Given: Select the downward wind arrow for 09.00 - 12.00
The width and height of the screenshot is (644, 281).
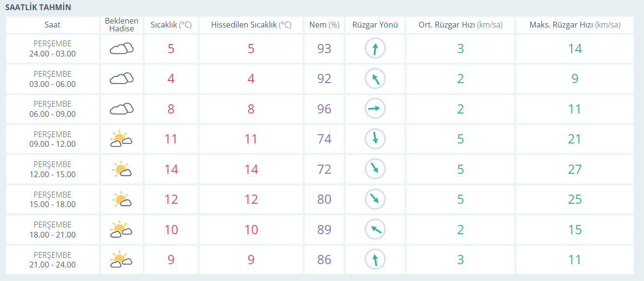Looking at the screenshot, I should (375, 139).
